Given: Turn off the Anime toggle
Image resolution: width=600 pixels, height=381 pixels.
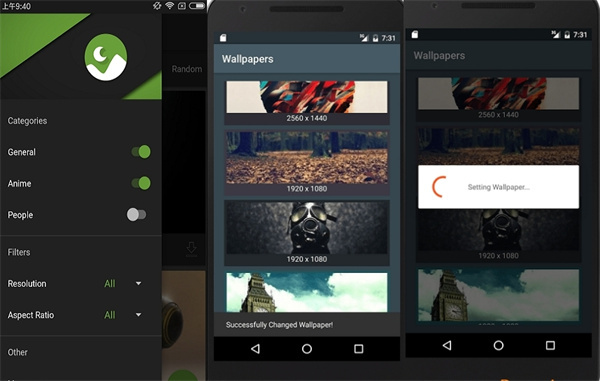Looking at the screenshot, I should [141, 183].
